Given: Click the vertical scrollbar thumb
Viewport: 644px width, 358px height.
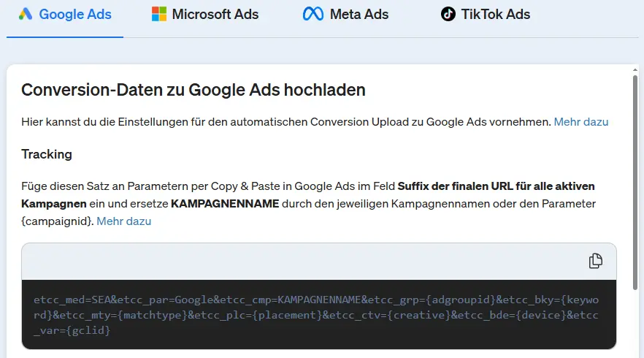Looking at the screenshot, I should point(635,182).
